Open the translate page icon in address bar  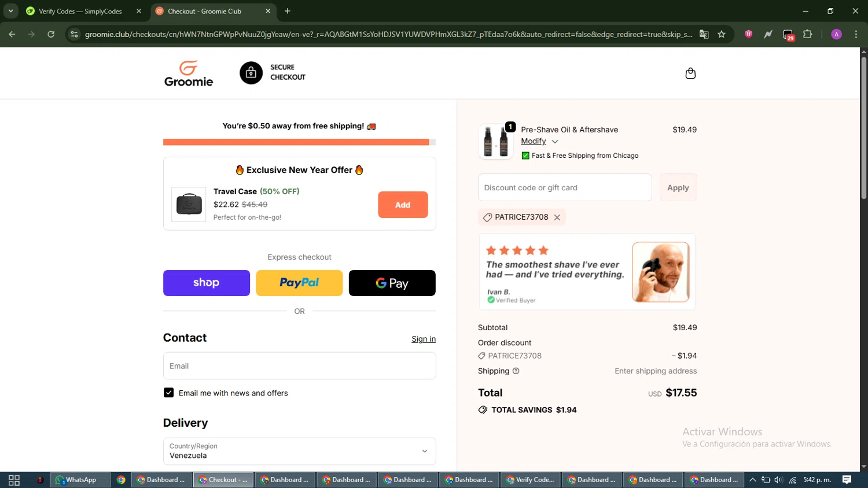(704, 34)
